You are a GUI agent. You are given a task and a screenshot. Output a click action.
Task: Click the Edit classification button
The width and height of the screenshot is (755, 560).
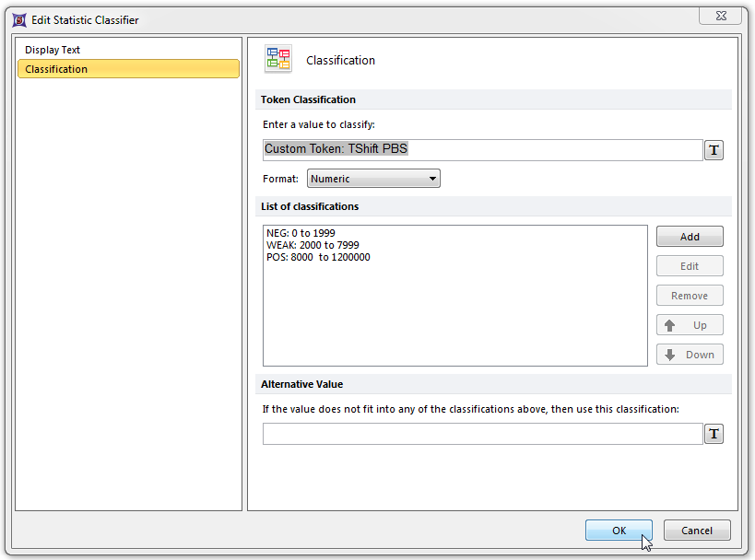coord(690,266)
